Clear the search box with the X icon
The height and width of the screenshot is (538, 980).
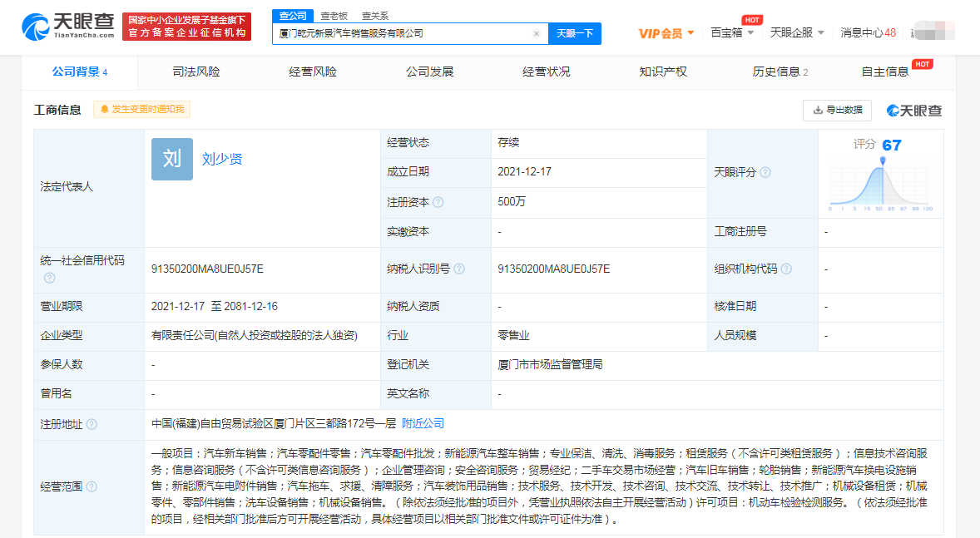[537, 34]
